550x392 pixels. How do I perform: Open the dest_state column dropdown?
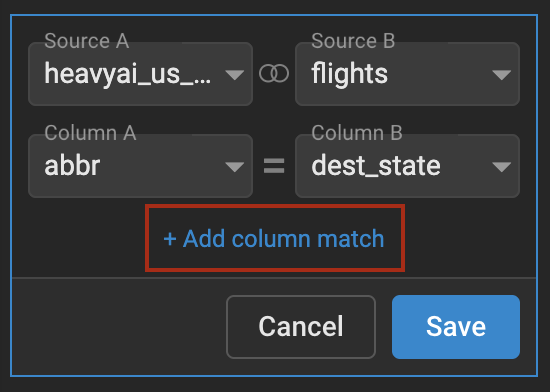coord(407,166)
